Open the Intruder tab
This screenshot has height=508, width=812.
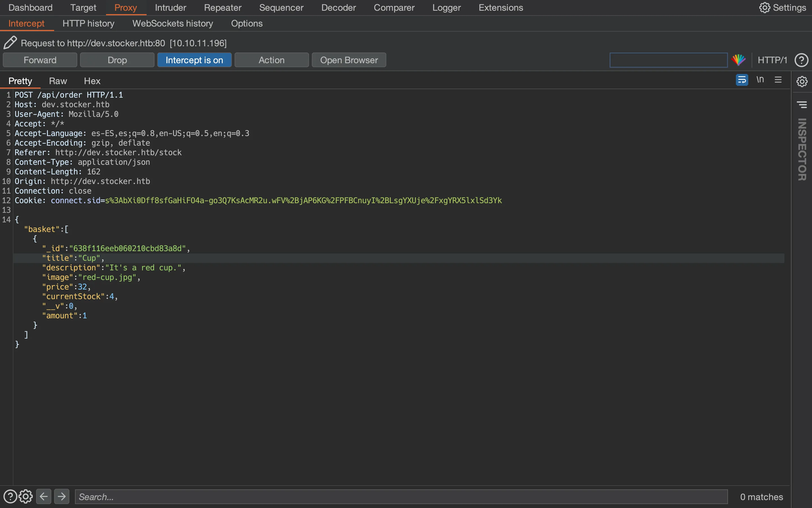171,7
